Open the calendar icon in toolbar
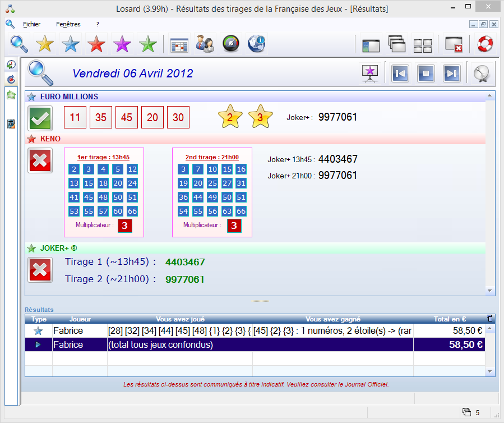The width and height of the screenshot is (504, 423). [x=179, y=44]
